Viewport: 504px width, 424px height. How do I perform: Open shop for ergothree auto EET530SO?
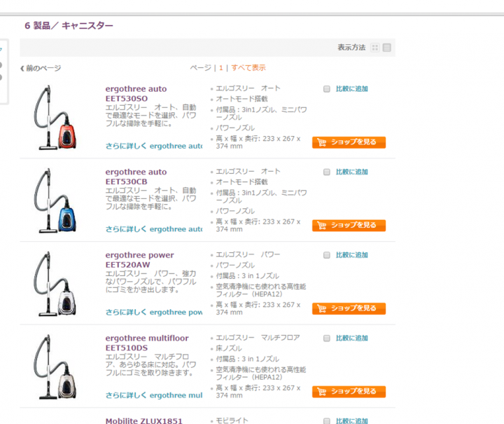pos(349,142)
